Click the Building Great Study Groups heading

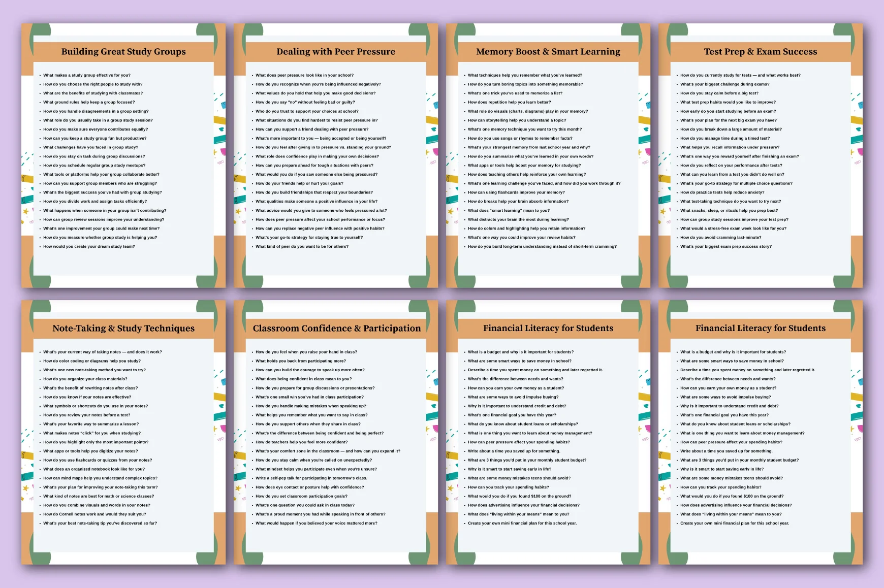click(123, 52)
